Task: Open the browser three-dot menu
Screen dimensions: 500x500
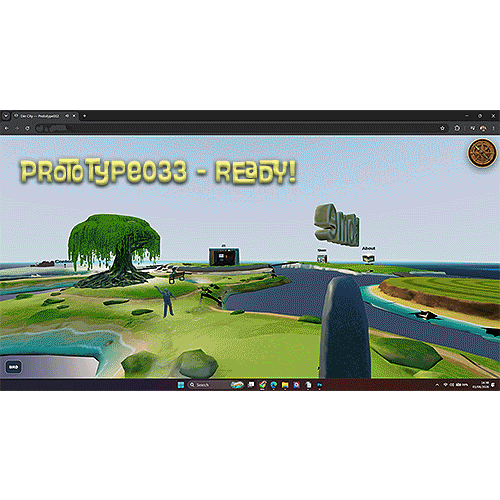Action: 493,128
